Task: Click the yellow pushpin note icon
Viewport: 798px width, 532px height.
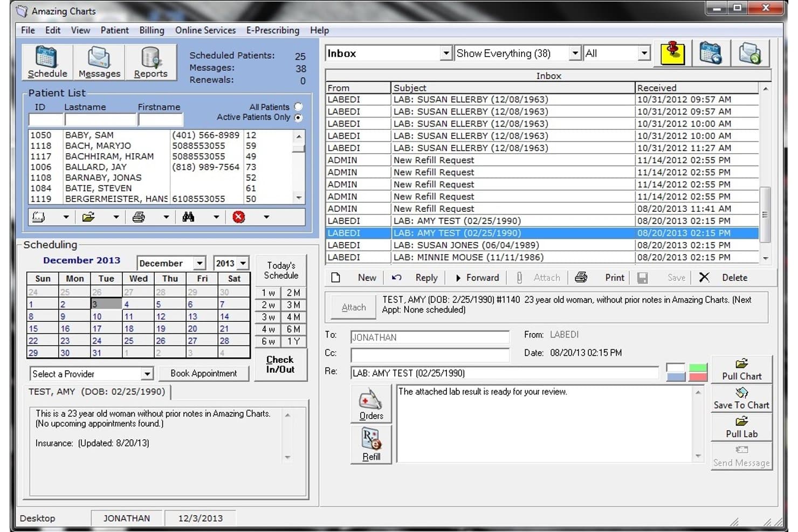Action: coord(672,53)
